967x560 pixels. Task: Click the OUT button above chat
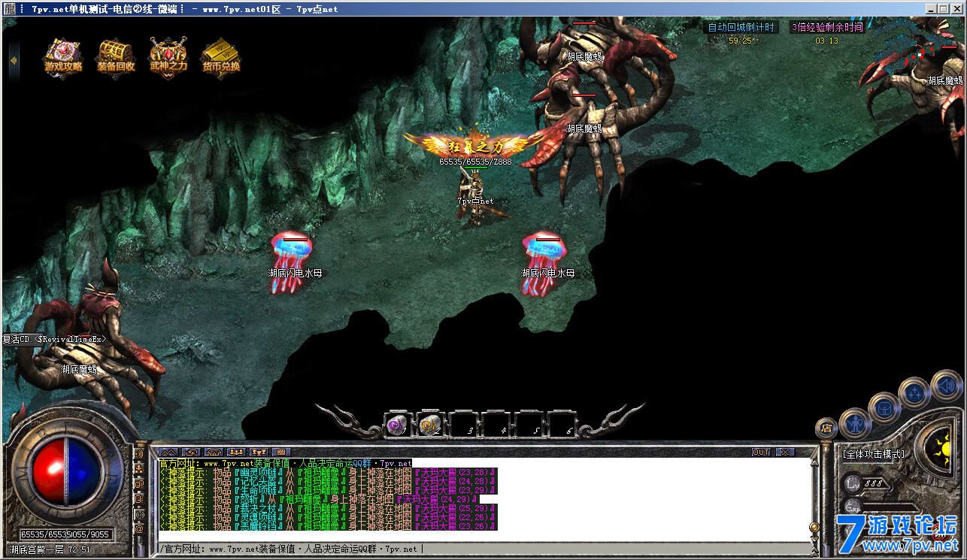tap(761, 453)
